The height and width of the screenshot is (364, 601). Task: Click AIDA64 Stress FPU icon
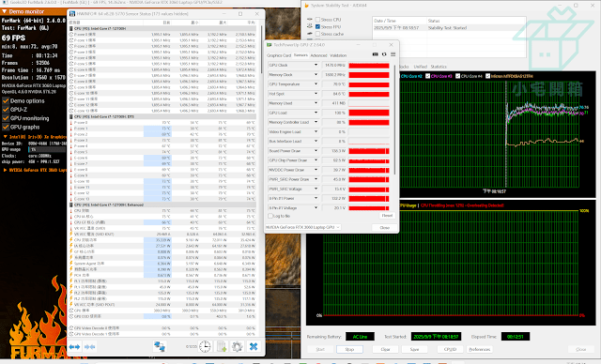point(310,26)
